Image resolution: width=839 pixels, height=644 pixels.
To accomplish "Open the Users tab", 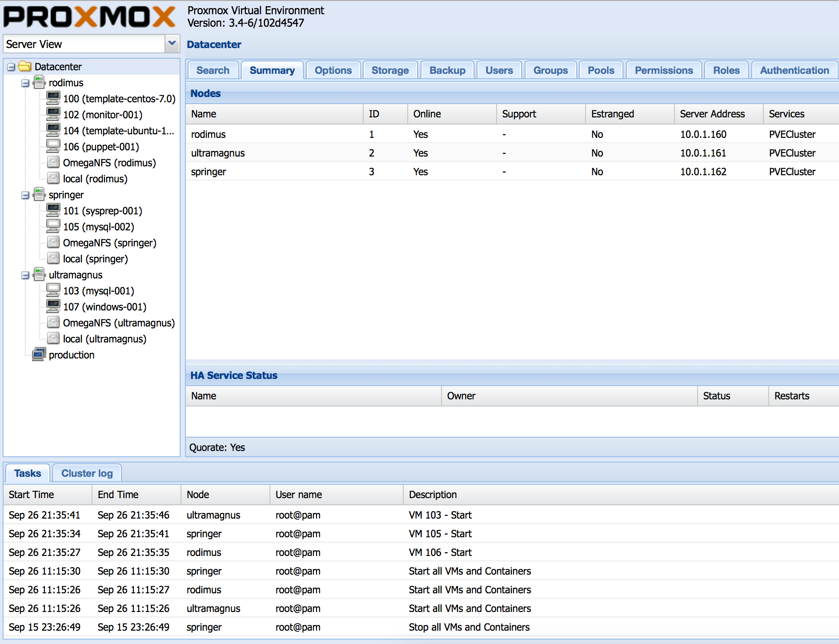I will coord(499,70).
